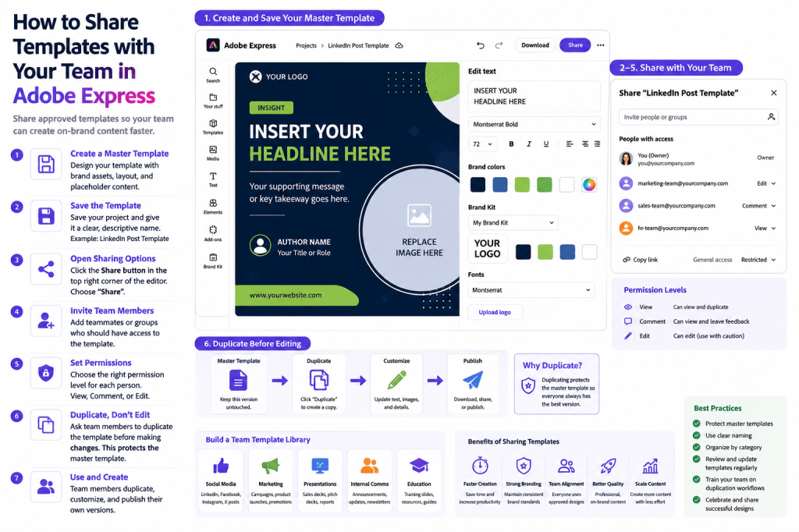Click the Adobe Express logo

pos(213,44)
